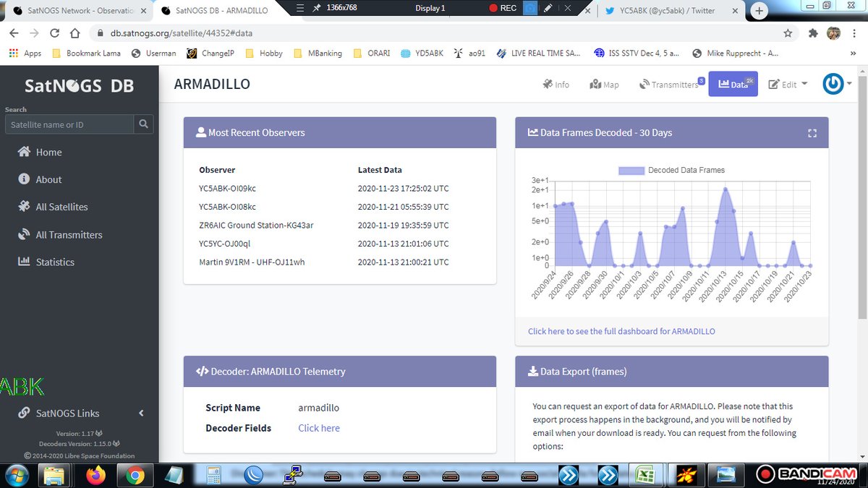Screen dimensions: 868x488
Task: Open the full dashboard for ARMADILLO link
Action: click(x=621, y=331)
